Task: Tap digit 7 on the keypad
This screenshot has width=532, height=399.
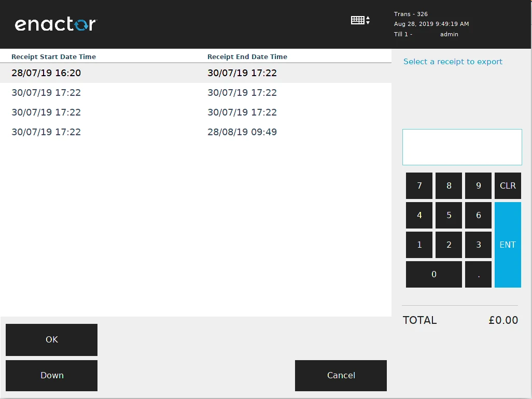Action: pos(419,186)
